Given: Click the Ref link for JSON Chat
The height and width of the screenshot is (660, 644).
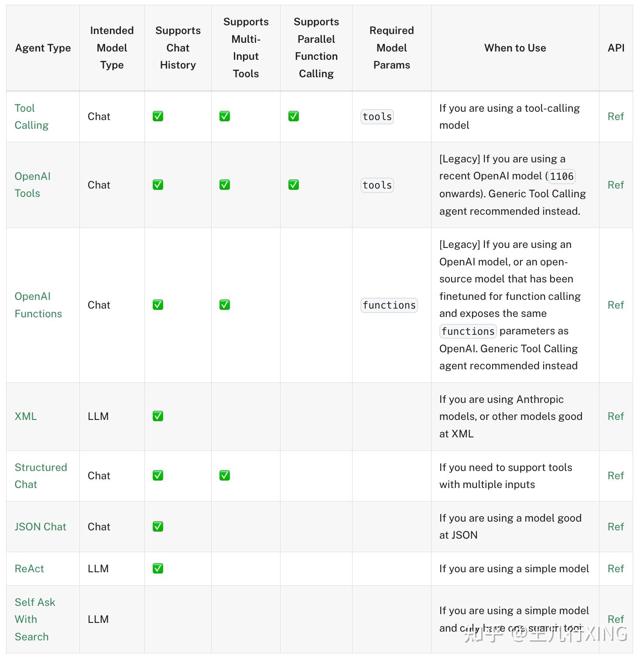Looking at the screenshot, I should (616, 526).
